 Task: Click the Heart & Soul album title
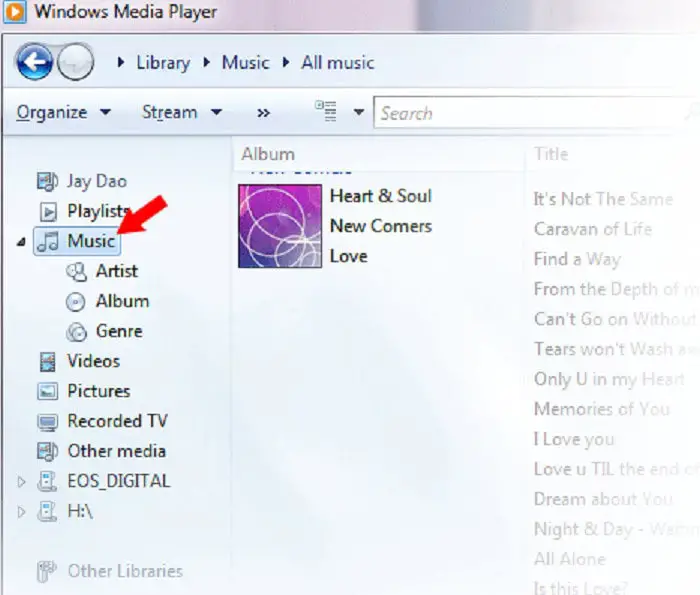click(381, 196)
